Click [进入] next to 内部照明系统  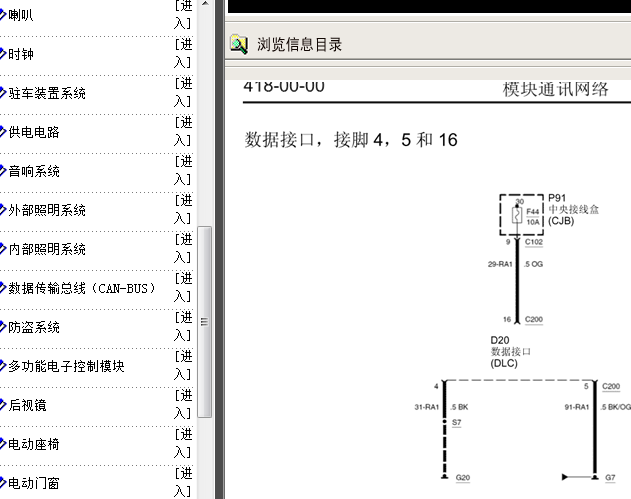[183, 249]
